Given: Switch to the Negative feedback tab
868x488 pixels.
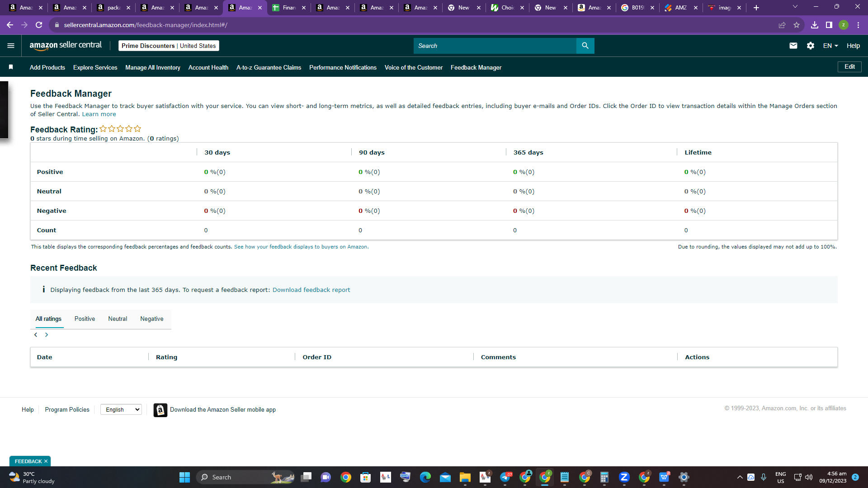Looking at the screenshot, I should click(x=152, y=319).
